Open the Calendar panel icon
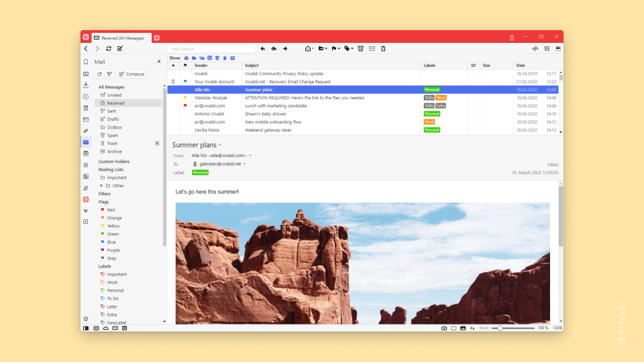Screen dimensions: 644x362 click(x=86, y=154)
